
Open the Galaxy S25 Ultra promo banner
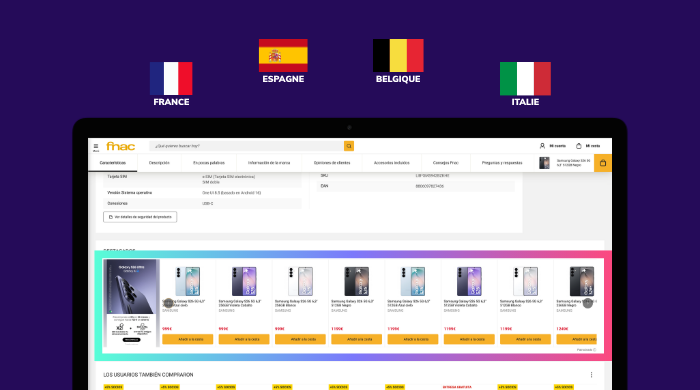[x=131, y=303]
